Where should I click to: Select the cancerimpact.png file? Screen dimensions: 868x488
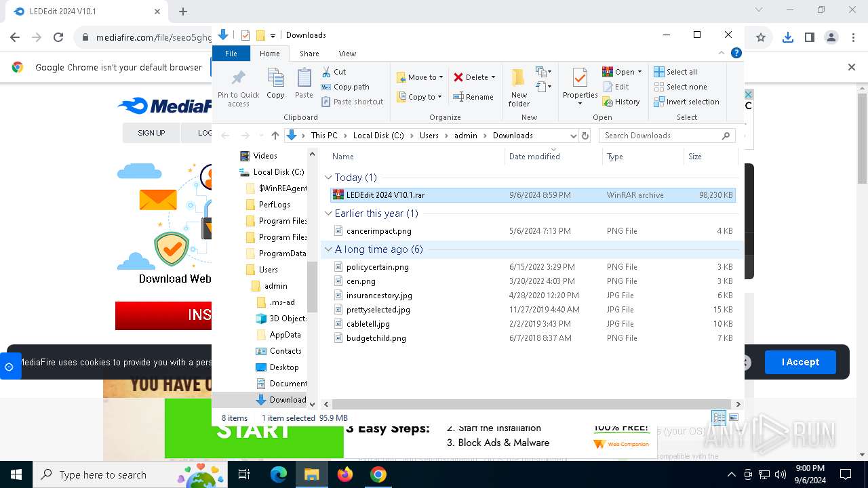[x=532, y=231]
